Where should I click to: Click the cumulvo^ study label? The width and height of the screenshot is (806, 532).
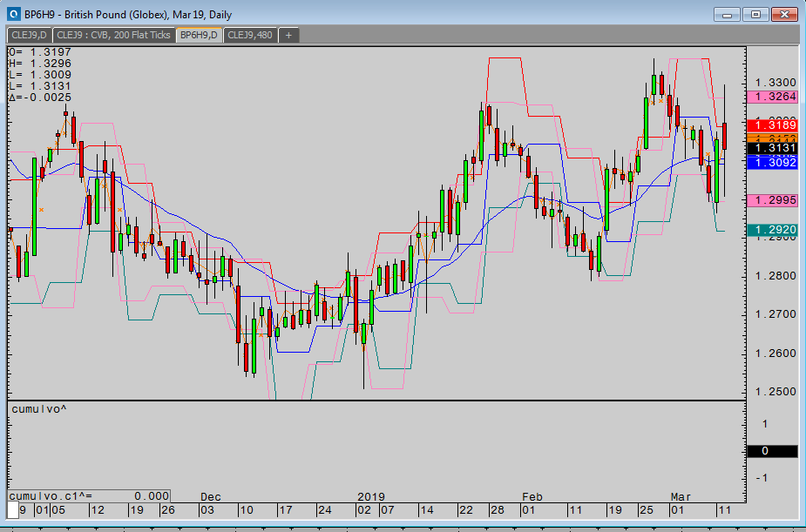(39, 409)
